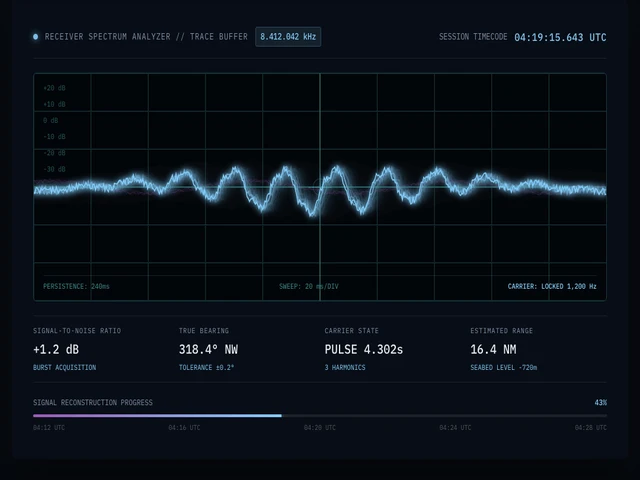The image size is (640, 480).
Task: Click the PULSE 4.302s carrier state
Action: (x=364, y=349)
